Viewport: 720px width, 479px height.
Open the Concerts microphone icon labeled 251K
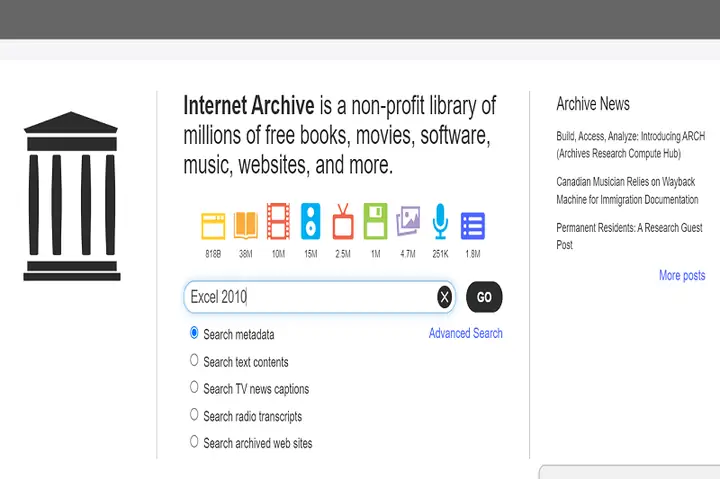click(440, 221)
